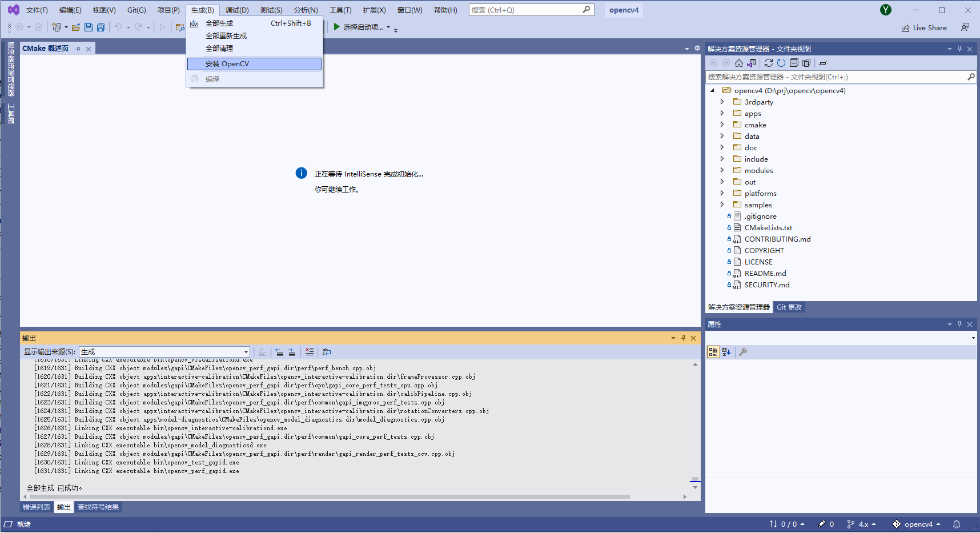
Task: Switch to the Git 更改 tab
Action: click(789, 307)
